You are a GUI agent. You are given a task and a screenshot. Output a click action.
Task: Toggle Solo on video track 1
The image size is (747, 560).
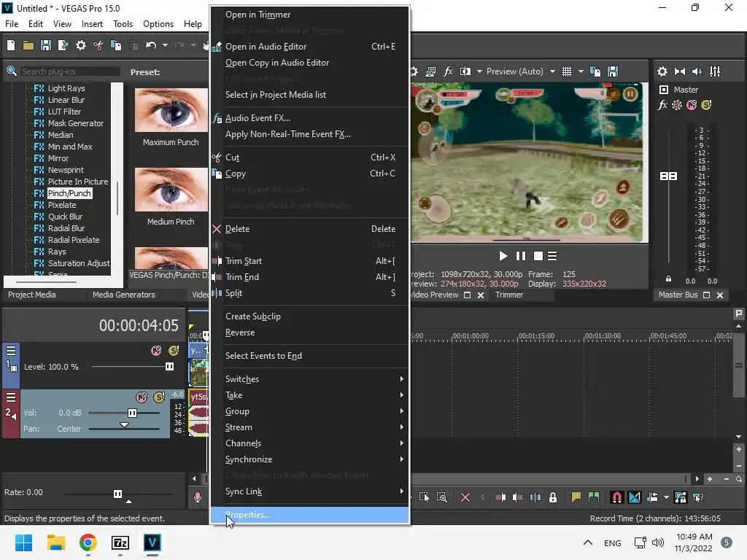174,351
